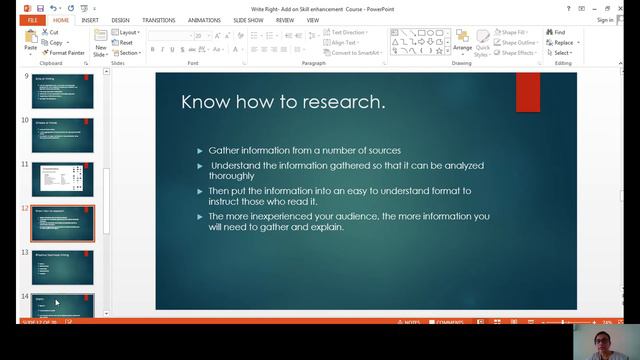Undo the last action

click(53, 8)
